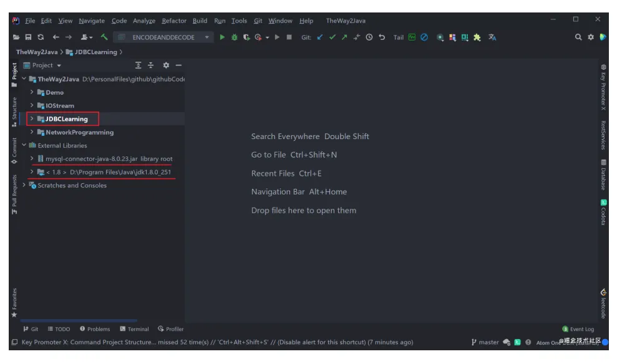
Task: Expand all in Project panel
Action: coord(138,65)
